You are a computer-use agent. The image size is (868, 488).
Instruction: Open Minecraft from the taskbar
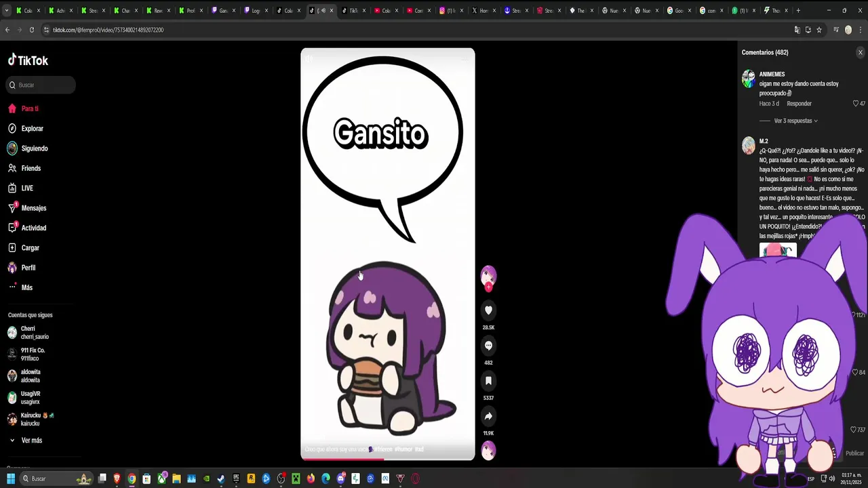coord(296,479)
